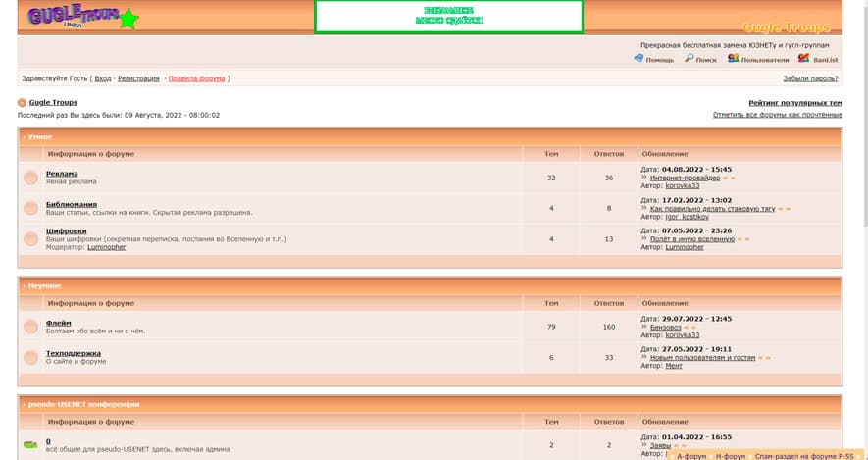Viewport: 868px width, 460px height.
Task: Click the green-bordered banner at top
Action: coord(449,17)
